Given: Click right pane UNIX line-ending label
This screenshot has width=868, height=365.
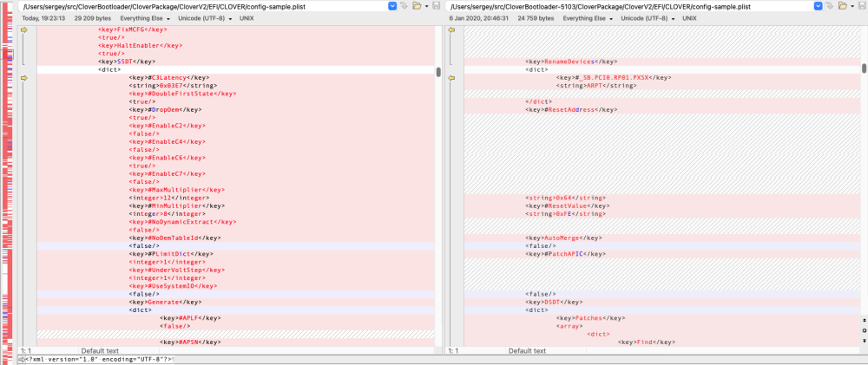Looking at the screenshot, I should (x=690, y=18).
